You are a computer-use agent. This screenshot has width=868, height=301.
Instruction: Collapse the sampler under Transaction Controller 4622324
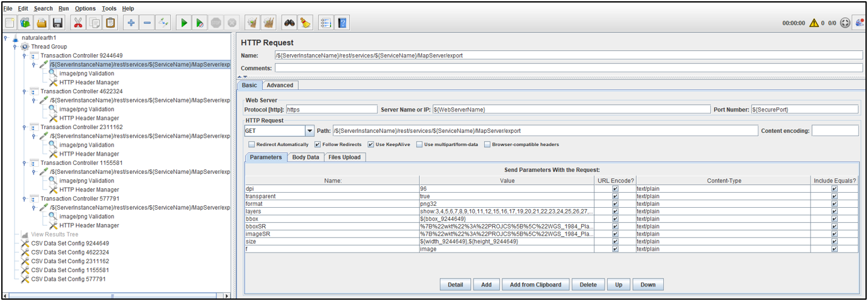click(x=34, y=100)
